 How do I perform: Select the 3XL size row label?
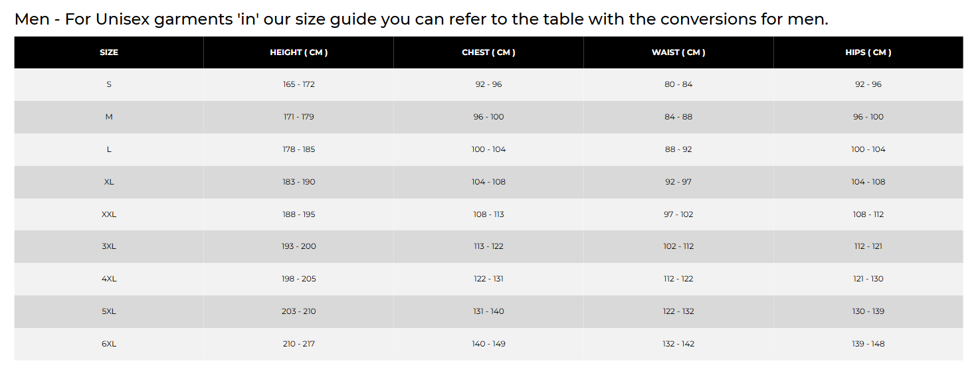coord(109,246)
